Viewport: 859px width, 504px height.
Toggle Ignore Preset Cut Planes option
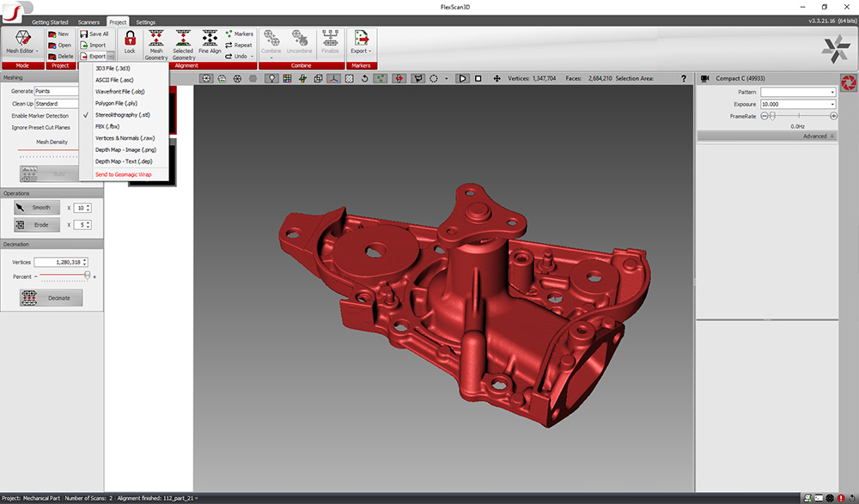(41, 128)
